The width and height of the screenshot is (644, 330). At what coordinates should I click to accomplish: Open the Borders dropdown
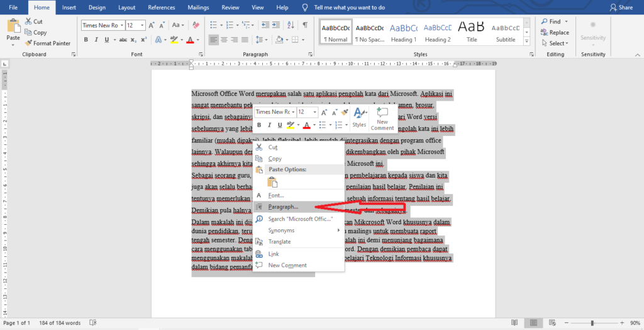click(x=304, y=40)
